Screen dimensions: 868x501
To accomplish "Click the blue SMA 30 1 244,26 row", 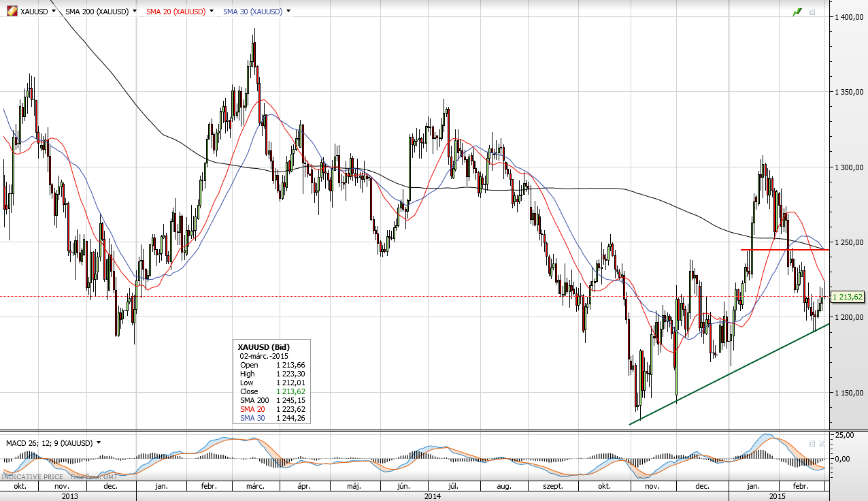I will click(271, 418).
